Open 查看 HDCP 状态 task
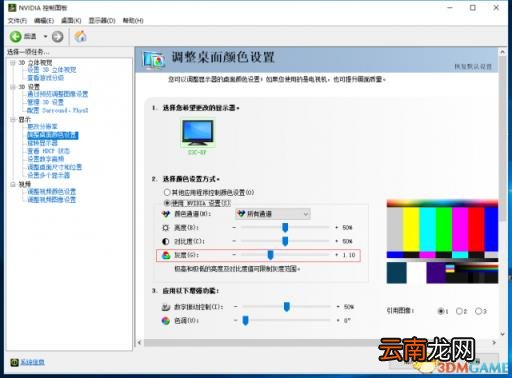This screenshot has width=512, height=378. pyautogui.click(x=49, y=151)
